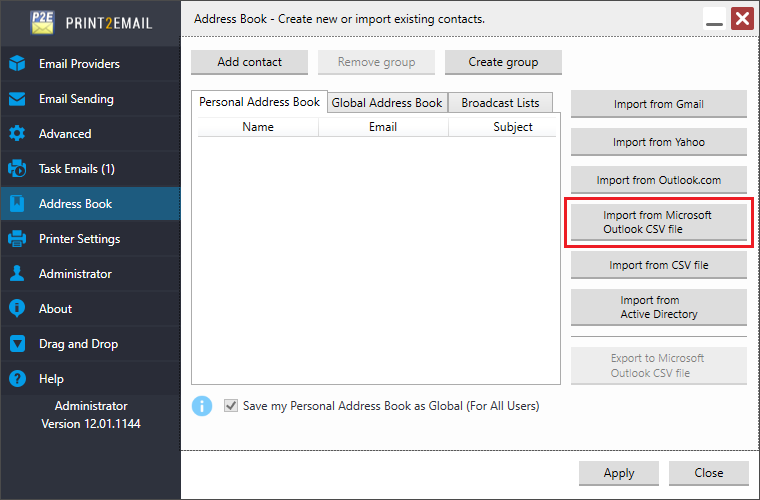Click Import from CSV file button
This screenshot has width=760, height=500.
click(x=659, y=265)
